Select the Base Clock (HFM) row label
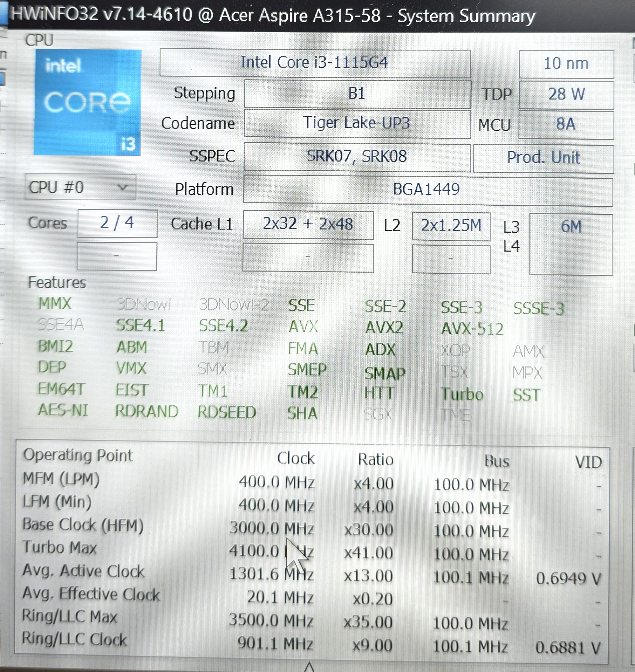The width and height of the screenshot is (635, 672). (x=83, y=525)
